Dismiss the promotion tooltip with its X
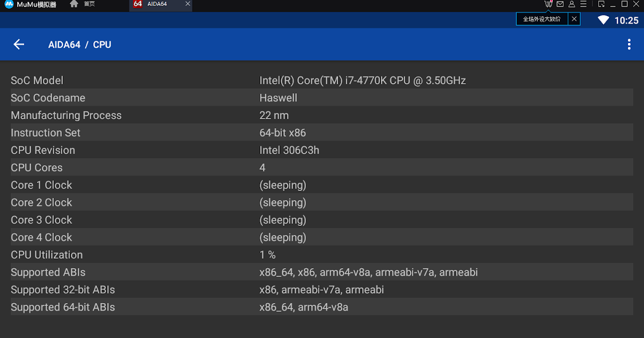The width and height of the screenshot is (644, 338). 574,19
